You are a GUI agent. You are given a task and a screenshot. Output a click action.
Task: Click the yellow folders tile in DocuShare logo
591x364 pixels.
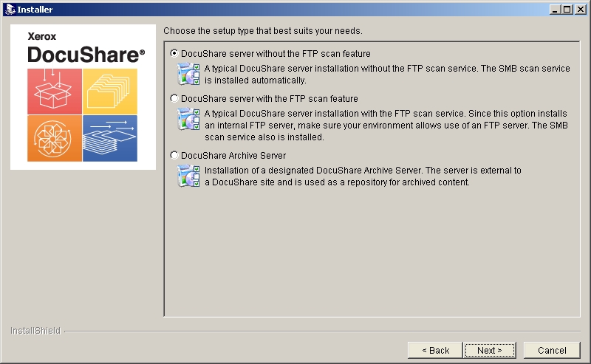(110, 92)
